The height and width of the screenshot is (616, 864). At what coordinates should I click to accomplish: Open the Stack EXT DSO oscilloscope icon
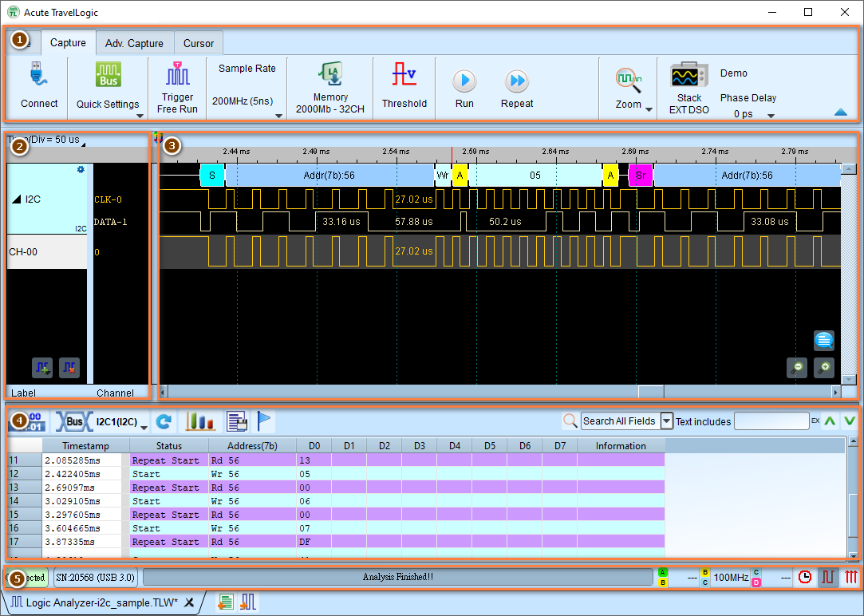pos(688,75)
